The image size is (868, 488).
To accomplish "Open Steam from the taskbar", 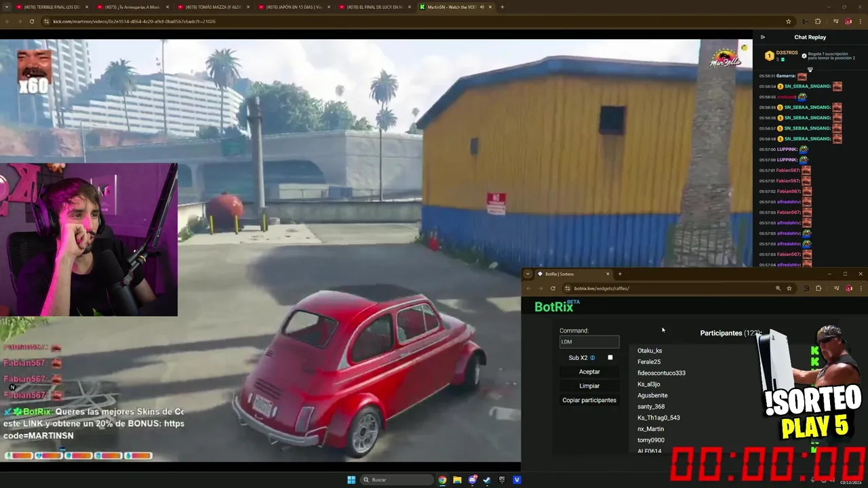I will 487,480.
